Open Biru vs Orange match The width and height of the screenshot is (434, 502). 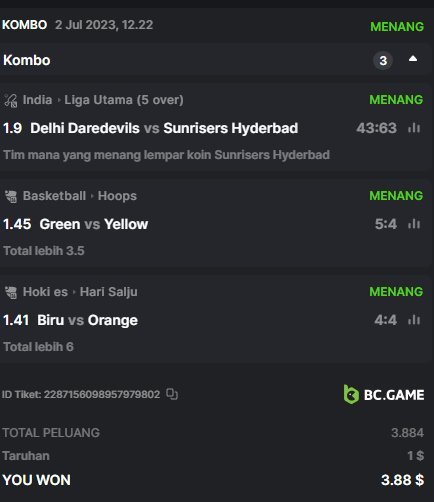(87, 320)
